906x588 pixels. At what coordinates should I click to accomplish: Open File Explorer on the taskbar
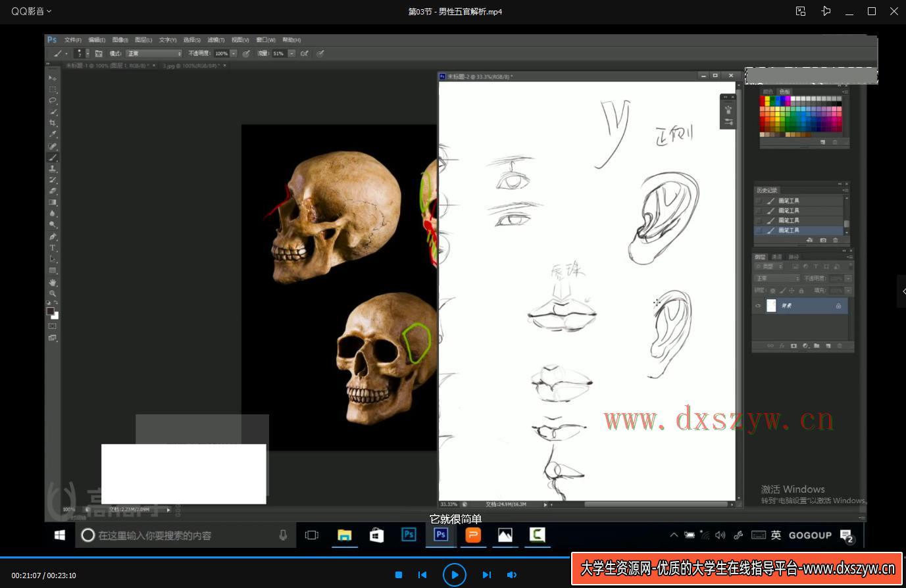(345, 535)
